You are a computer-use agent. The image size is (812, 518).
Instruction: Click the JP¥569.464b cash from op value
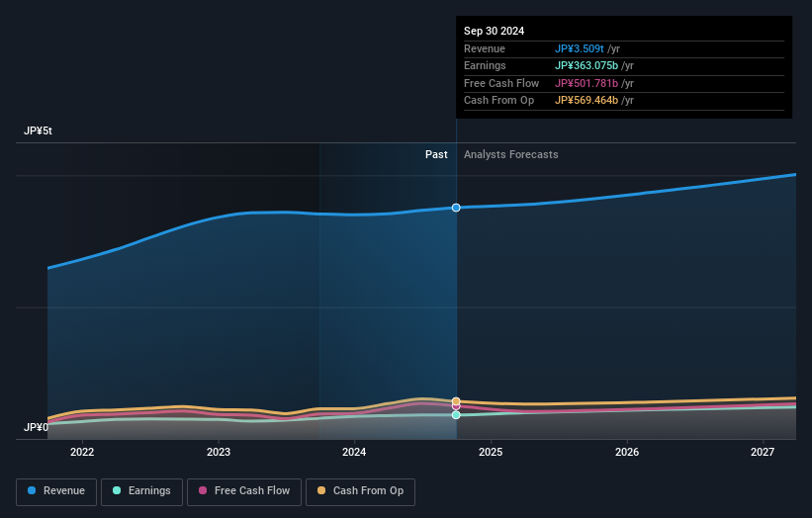[x=586, y=101]
